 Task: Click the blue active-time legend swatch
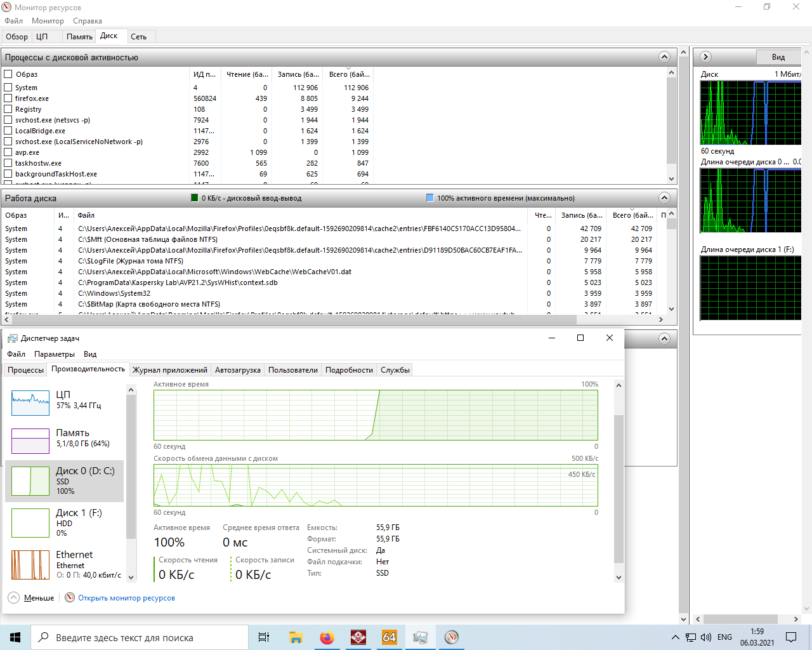(430, 198)
